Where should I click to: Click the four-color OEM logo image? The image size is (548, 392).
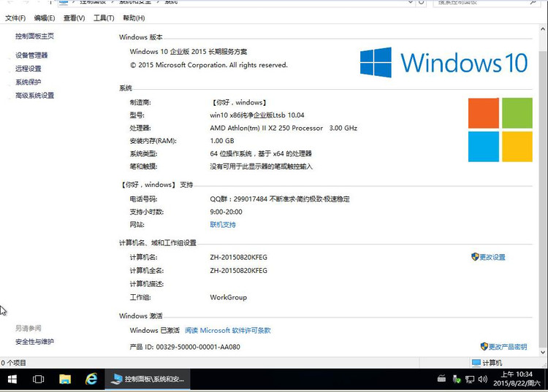500,129
